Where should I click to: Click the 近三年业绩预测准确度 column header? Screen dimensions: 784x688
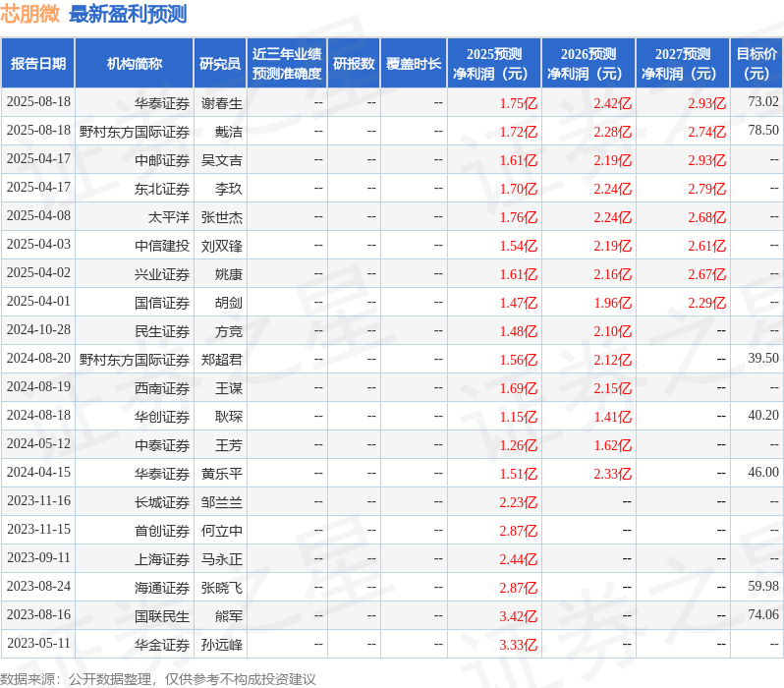(x=287, y=64)
